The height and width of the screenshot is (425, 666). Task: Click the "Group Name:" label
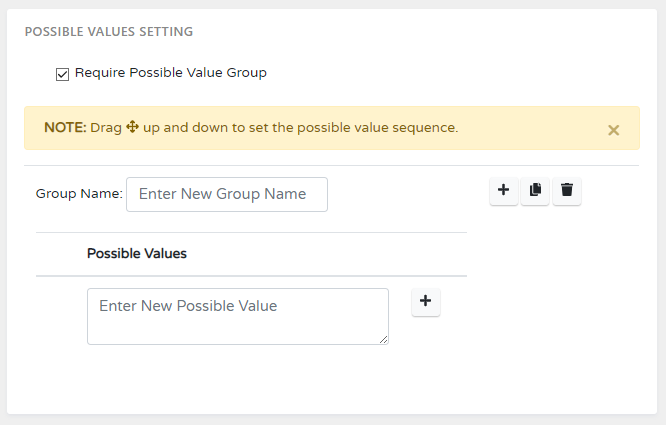coord(78,194)
